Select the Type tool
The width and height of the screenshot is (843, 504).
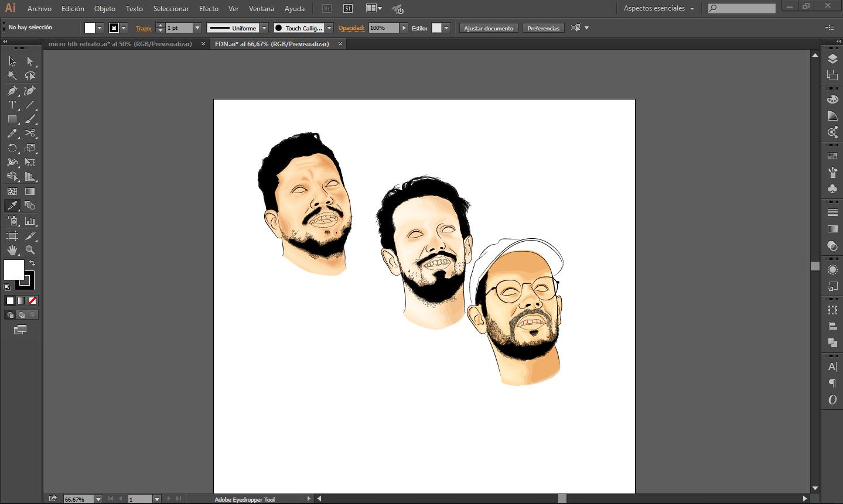tap(12, 105)
